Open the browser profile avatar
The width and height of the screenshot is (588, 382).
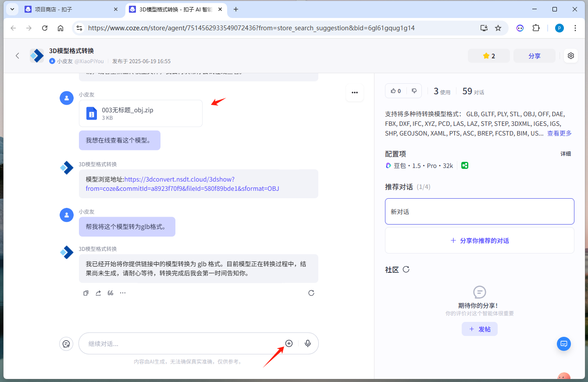[x=559, y=28]
